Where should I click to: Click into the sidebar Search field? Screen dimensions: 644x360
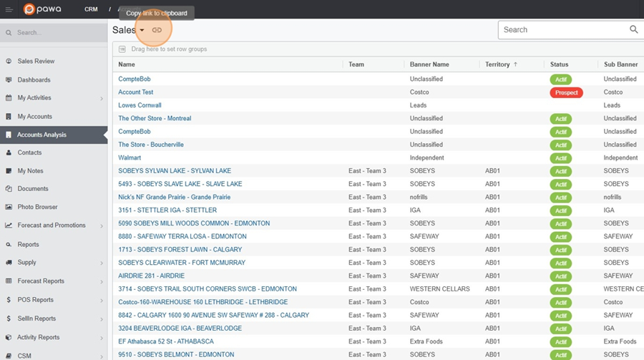(54, 32)
